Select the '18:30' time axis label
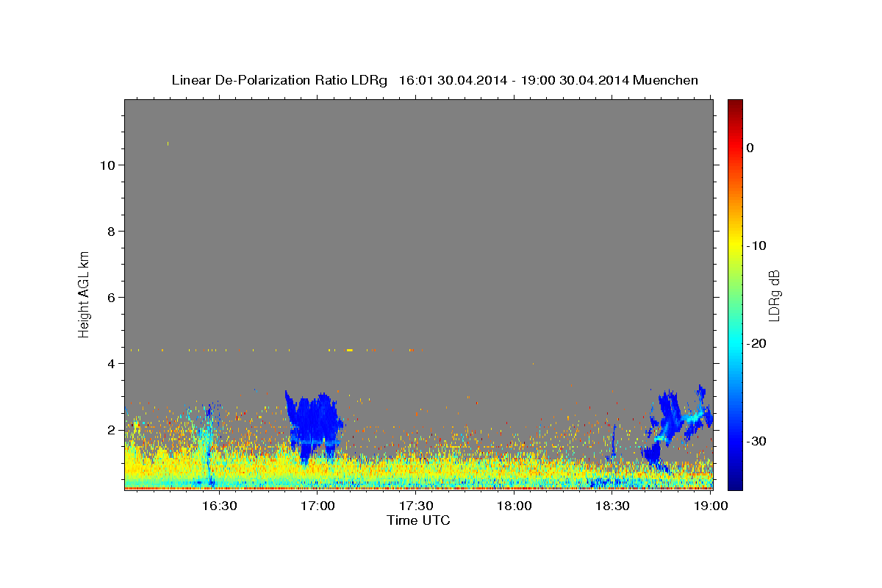This screenshot has width=882, height=588. (613, 506)
